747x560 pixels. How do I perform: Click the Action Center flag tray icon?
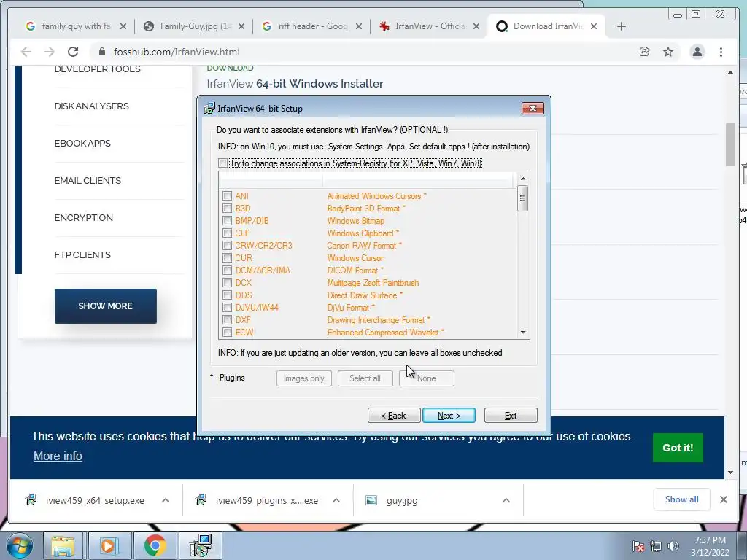638,546
